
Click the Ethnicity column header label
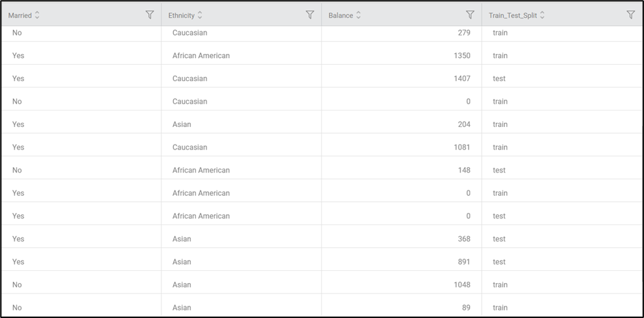click(181, 15)
